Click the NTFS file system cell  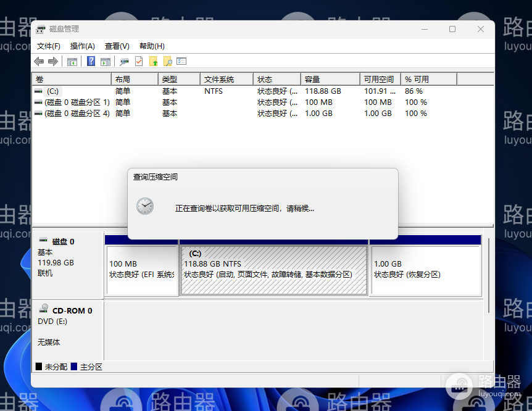click(214, 91)
